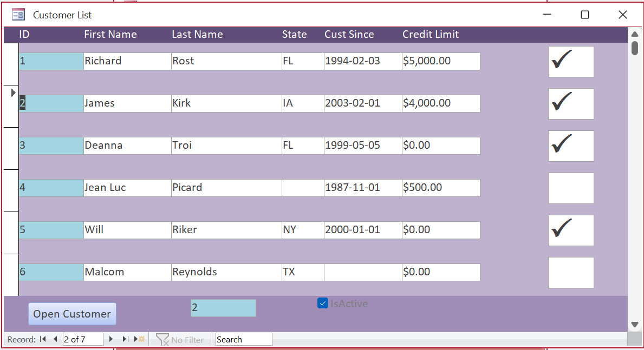Go to the previous record

[x=55, y=339]
